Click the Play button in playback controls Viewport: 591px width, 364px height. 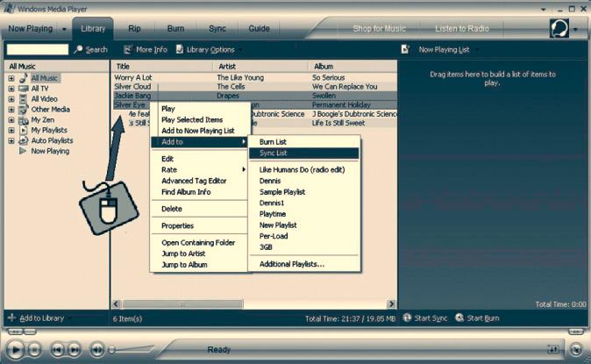(15, 350)
